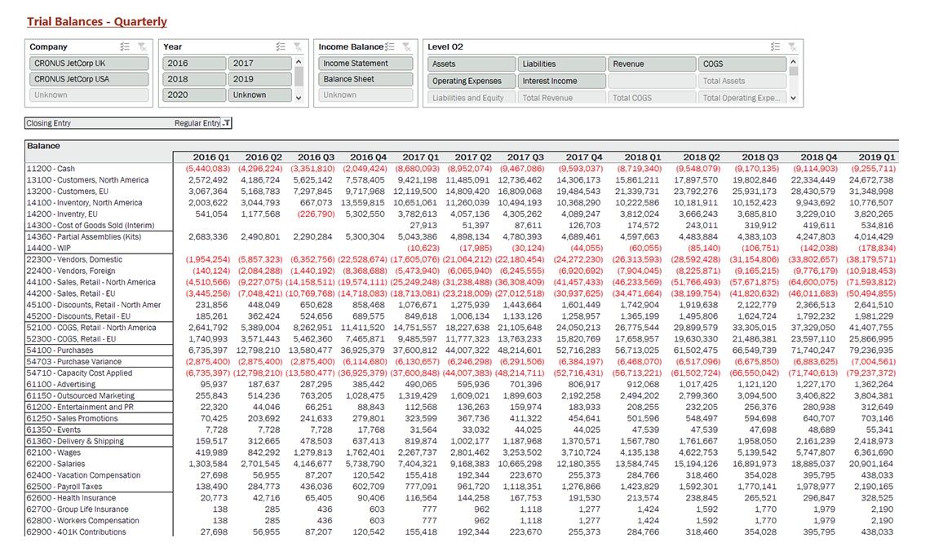The image size is (930, 560).
Task: Toggle the 2018 year filter
Action: 194,79
